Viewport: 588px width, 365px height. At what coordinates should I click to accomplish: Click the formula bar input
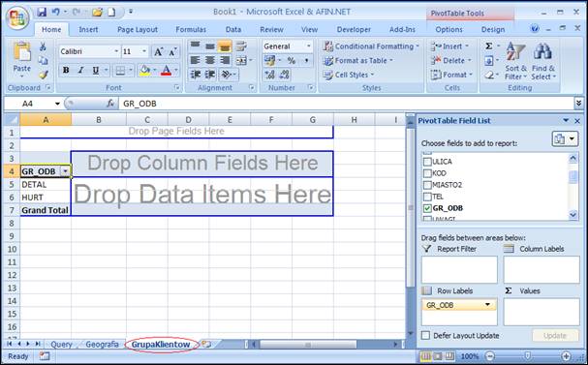345,104
